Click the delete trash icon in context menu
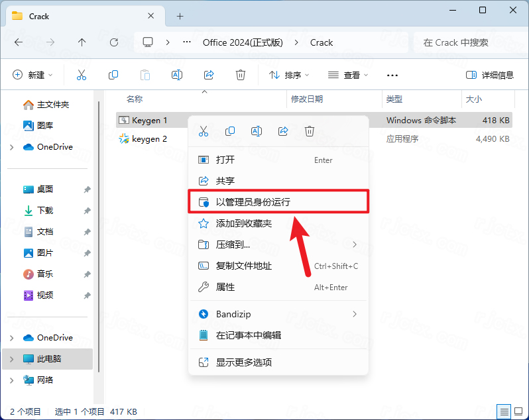The image size is (529, 420). click(x=310, y=131)
